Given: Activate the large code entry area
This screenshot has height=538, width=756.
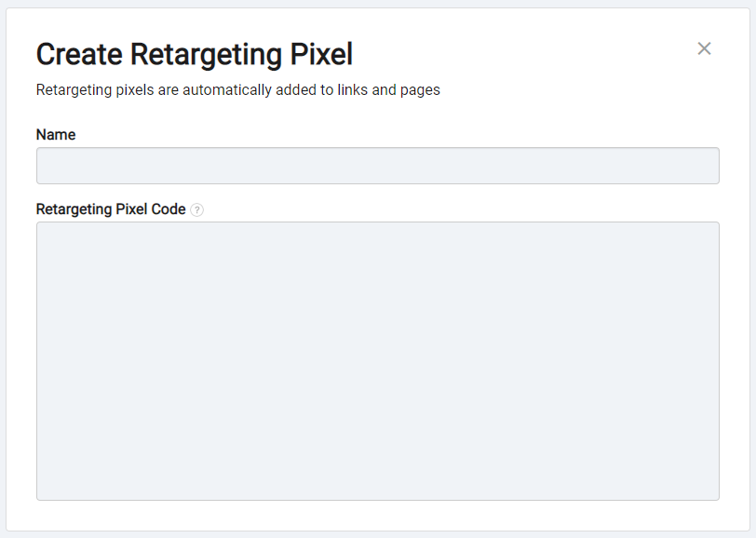Looking at the screenshot, I should 378,361.
